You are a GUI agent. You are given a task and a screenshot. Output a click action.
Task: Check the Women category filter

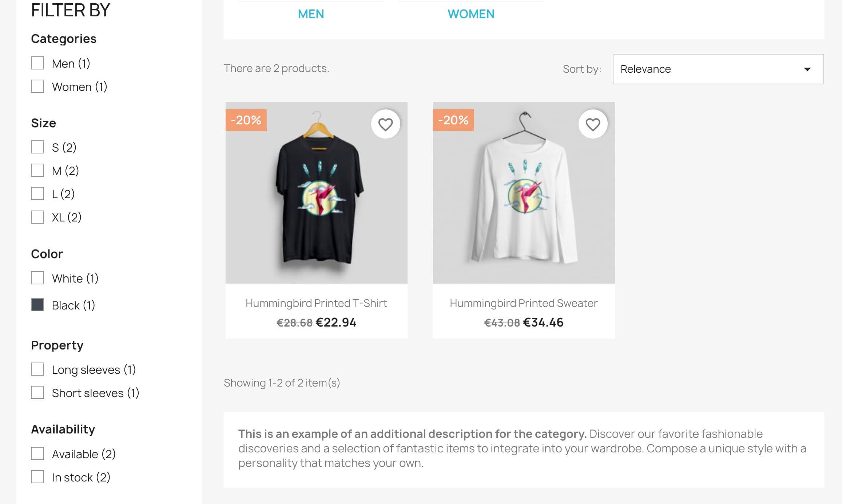pyautogui.click(x=37, y=86)
